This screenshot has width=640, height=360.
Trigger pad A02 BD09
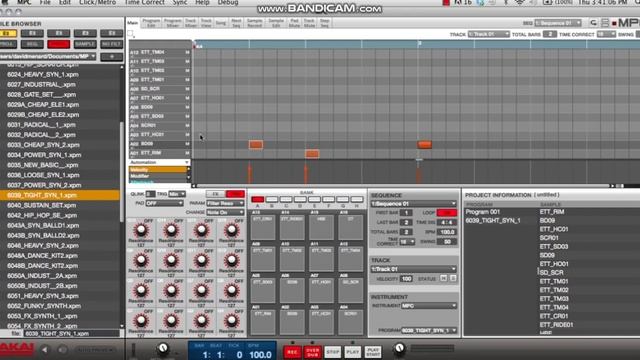point(292,322)
